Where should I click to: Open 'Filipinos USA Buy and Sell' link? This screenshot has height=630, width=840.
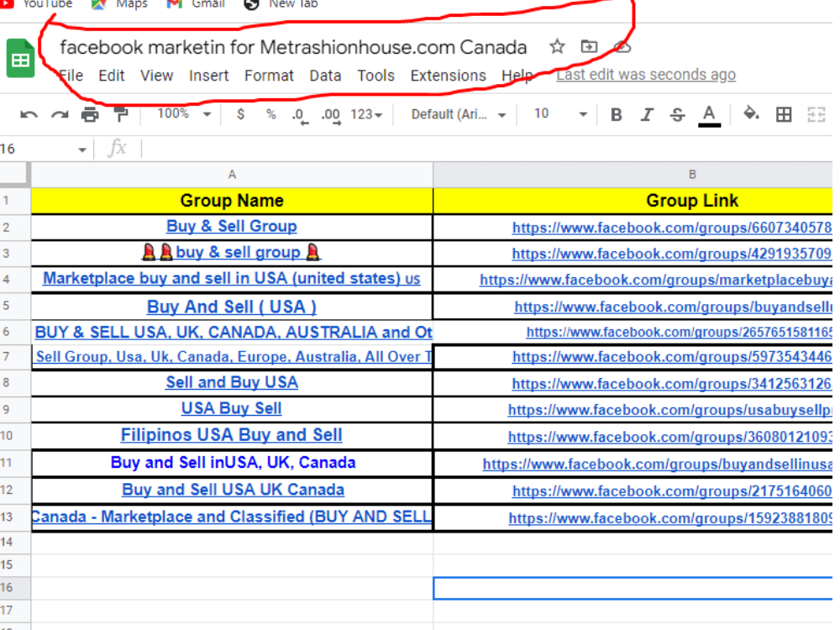coord(232,434)
